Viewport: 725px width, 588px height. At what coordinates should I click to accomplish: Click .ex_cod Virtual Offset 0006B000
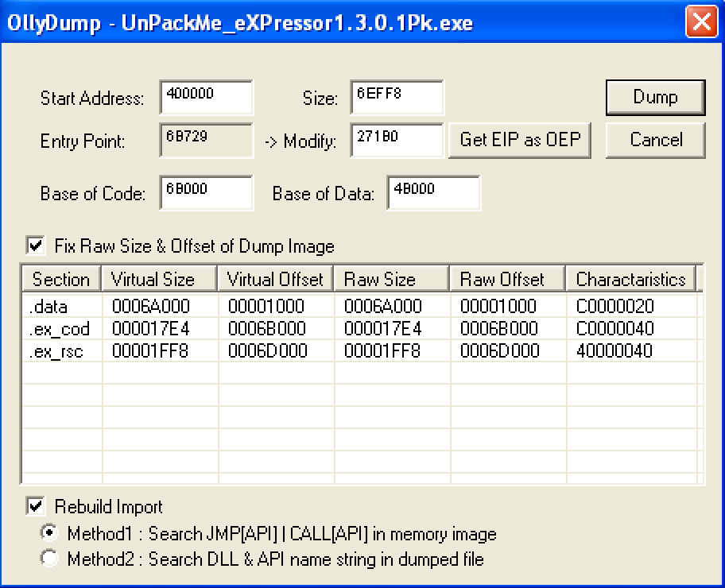click(x=267, y=329)
